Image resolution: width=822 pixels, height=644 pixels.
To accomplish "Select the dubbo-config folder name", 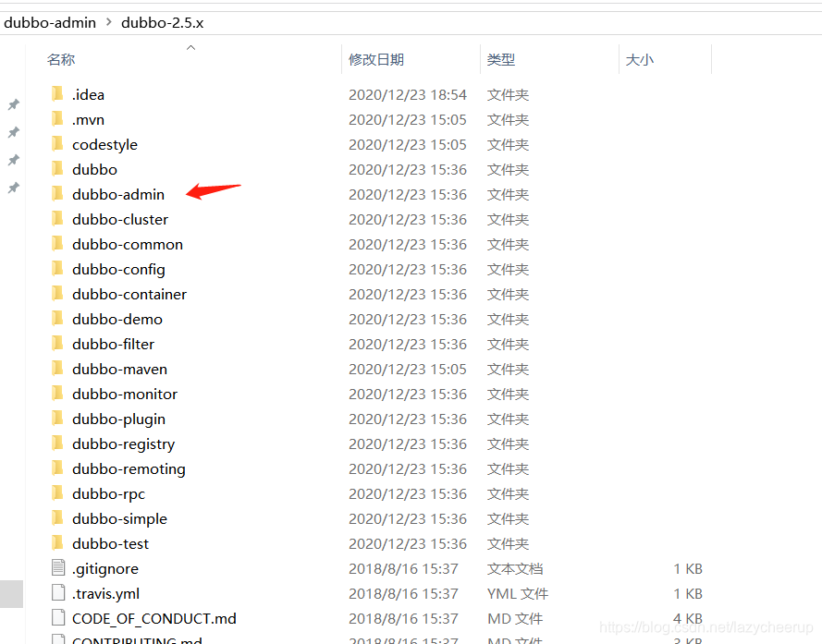I will coord(118,270).
